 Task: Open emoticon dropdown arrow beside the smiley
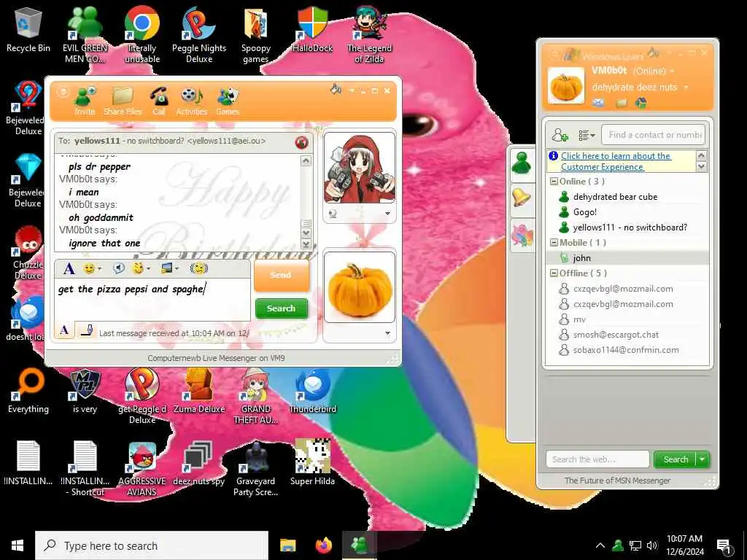pyautogui.click(x=99, y=269)
